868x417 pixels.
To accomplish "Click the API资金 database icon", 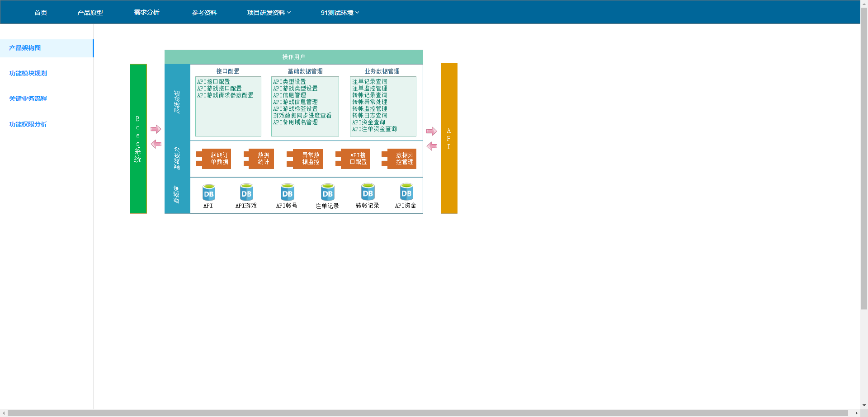I will pos(406,192).
